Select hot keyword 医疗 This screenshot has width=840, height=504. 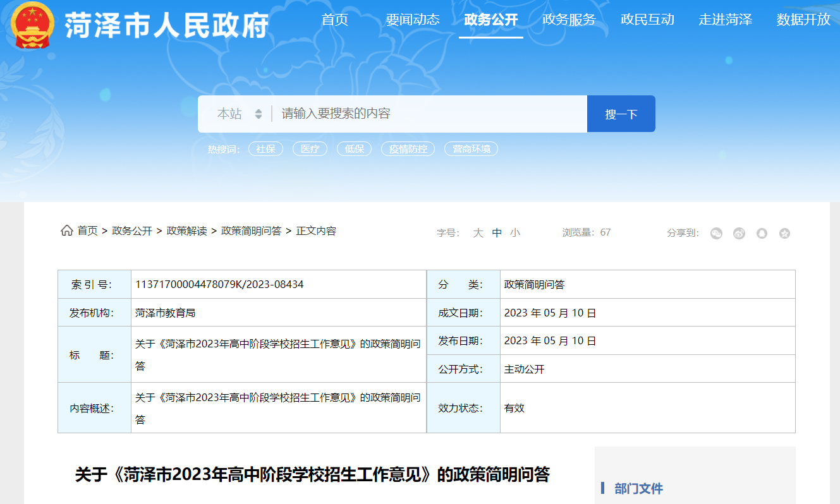click(310, 149)
